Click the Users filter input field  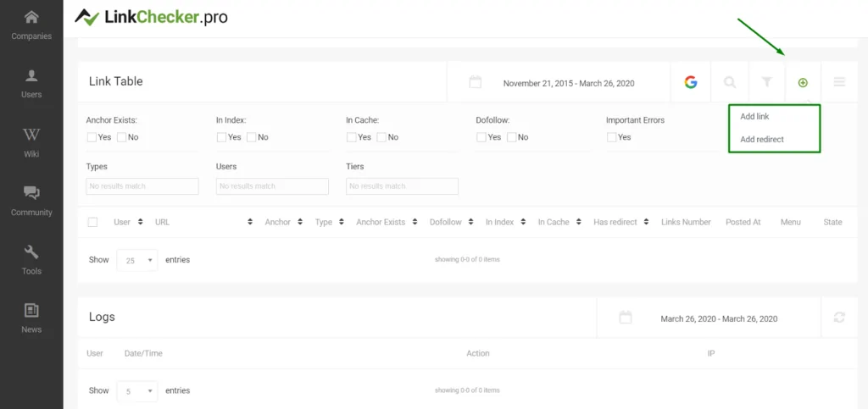pyautogui.click(x=272, y=186)
